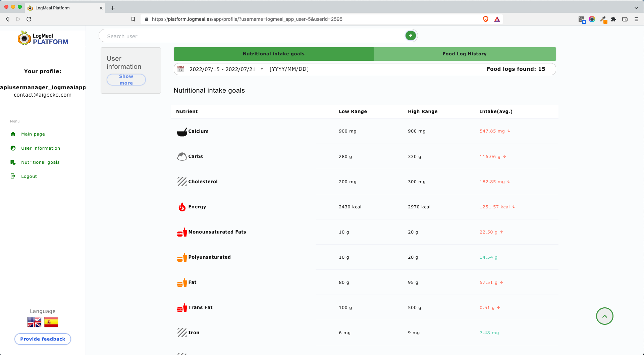Expand the date range selector arrow
Screen dimensions: 644x355
tap(262, 69)
